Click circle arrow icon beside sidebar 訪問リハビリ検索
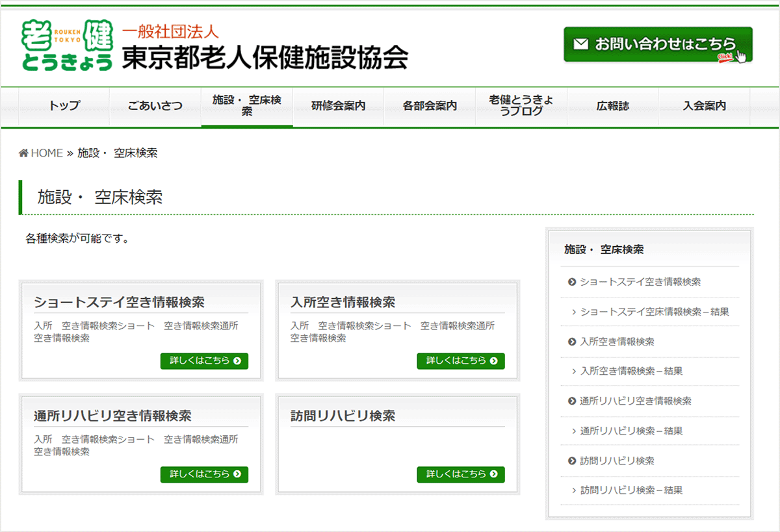Screen dimensions: 780x532 tap(572, 461)
